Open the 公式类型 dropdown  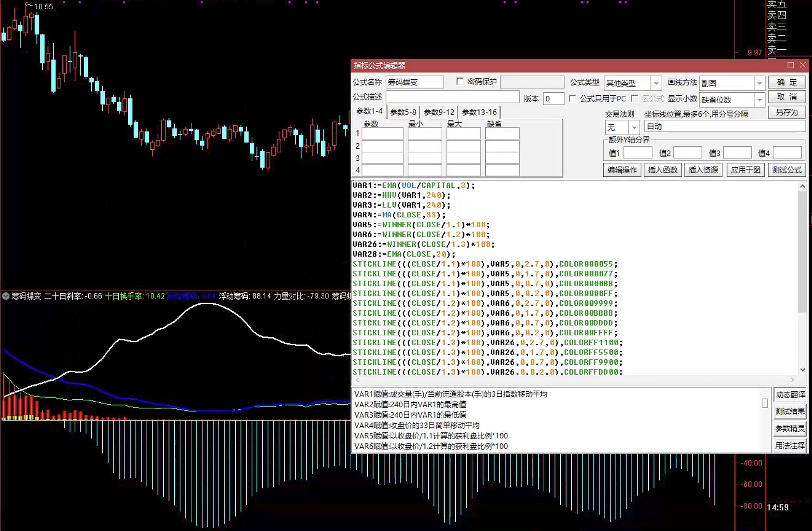pos(656,83)
